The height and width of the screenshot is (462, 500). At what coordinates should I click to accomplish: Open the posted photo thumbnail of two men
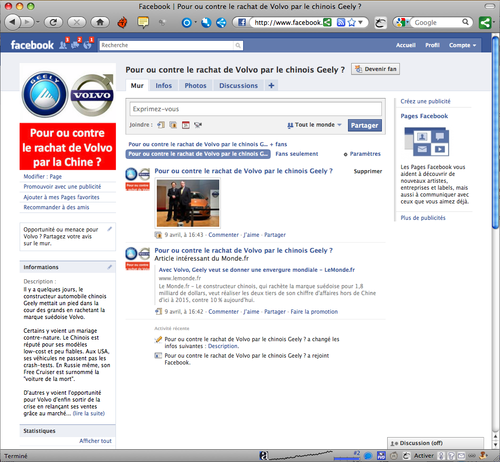(x=188, y=203)
